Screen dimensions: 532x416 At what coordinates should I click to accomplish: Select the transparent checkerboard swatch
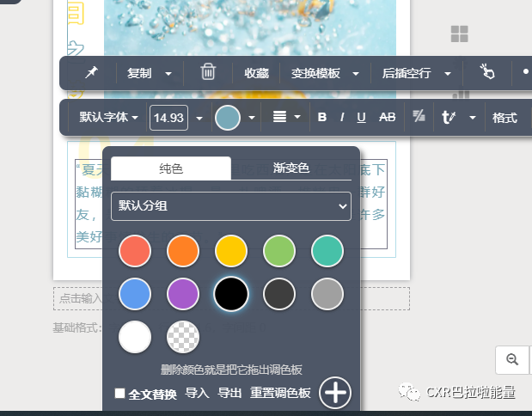(x=183, y=337)
